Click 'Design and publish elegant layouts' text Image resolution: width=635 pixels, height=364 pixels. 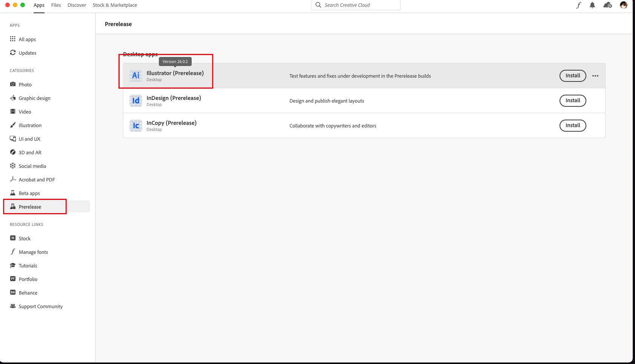(327, 101)
